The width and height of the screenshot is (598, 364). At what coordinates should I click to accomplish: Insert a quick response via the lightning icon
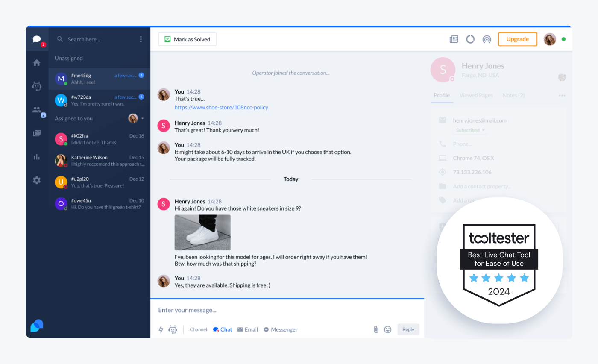pyautogui.click(x=161, y=329)
